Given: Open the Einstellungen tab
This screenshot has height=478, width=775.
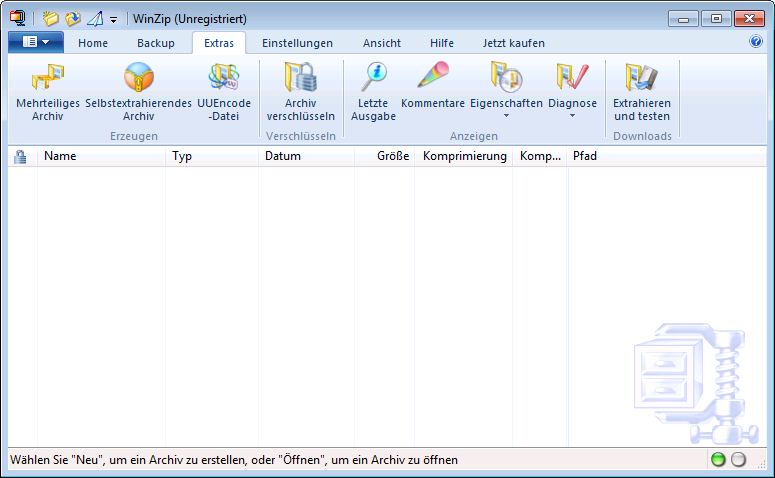Looking at the screenshot, I should pyautogui.click(x=298, y=43).
